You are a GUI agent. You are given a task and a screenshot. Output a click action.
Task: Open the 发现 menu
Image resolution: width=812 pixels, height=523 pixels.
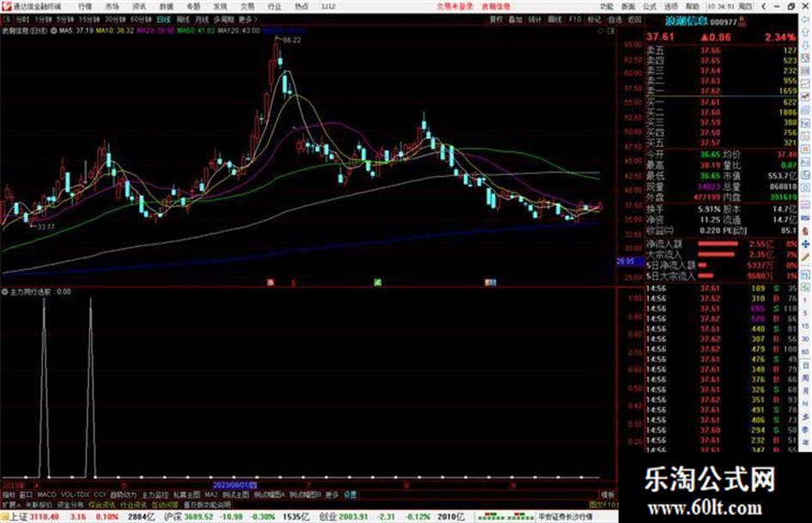(220, 7)
